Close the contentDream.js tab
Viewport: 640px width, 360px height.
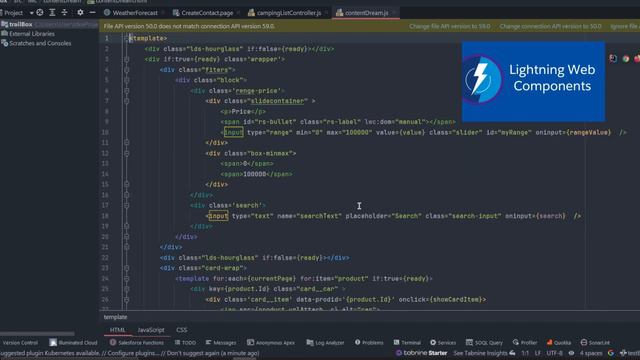(394, 13)
